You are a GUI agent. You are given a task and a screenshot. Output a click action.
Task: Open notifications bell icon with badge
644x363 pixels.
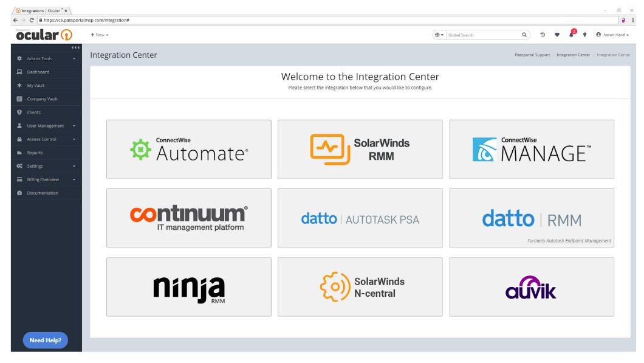(x=572, y=33)
